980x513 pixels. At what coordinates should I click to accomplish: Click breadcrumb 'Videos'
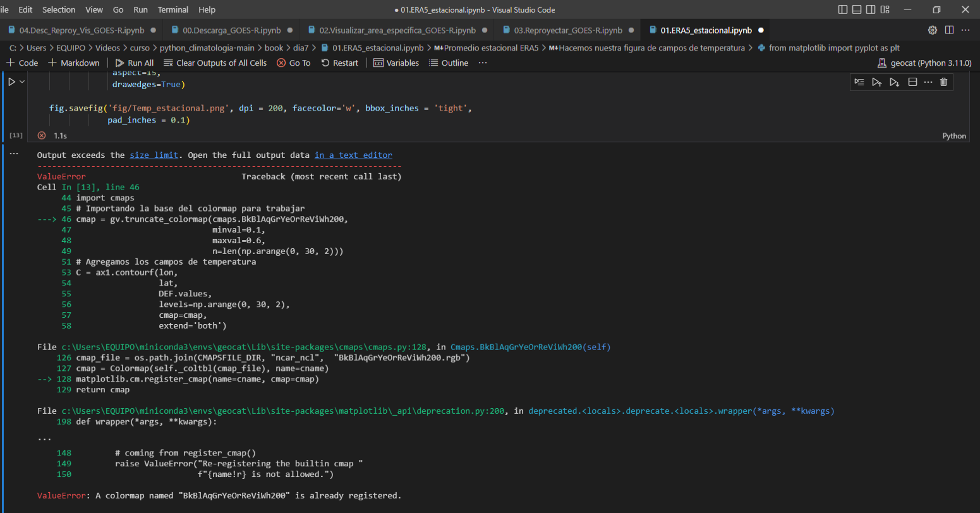[107, 47]
